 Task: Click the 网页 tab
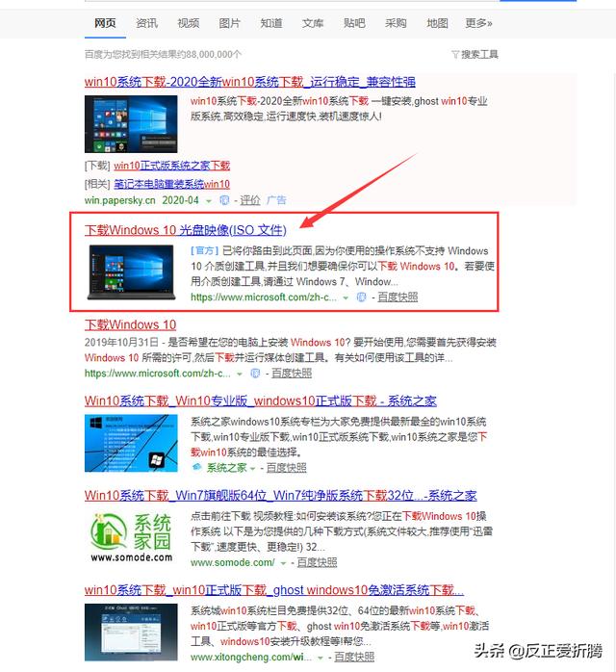coord(105,23)
